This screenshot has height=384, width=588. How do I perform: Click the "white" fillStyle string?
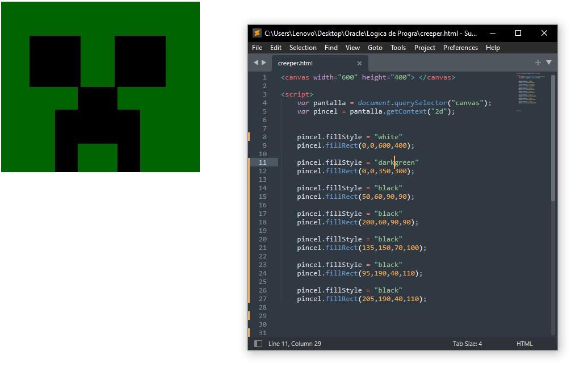coord(388,137)
